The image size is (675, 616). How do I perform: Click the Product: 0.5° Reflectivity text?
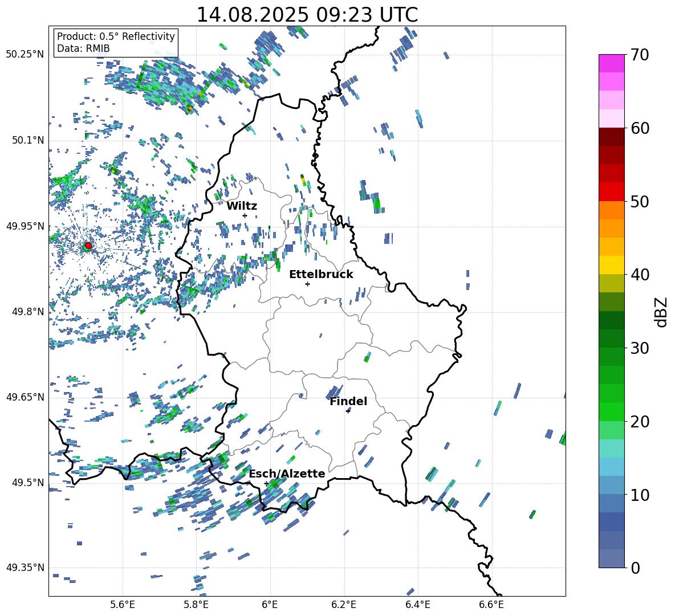click(116, 36)
